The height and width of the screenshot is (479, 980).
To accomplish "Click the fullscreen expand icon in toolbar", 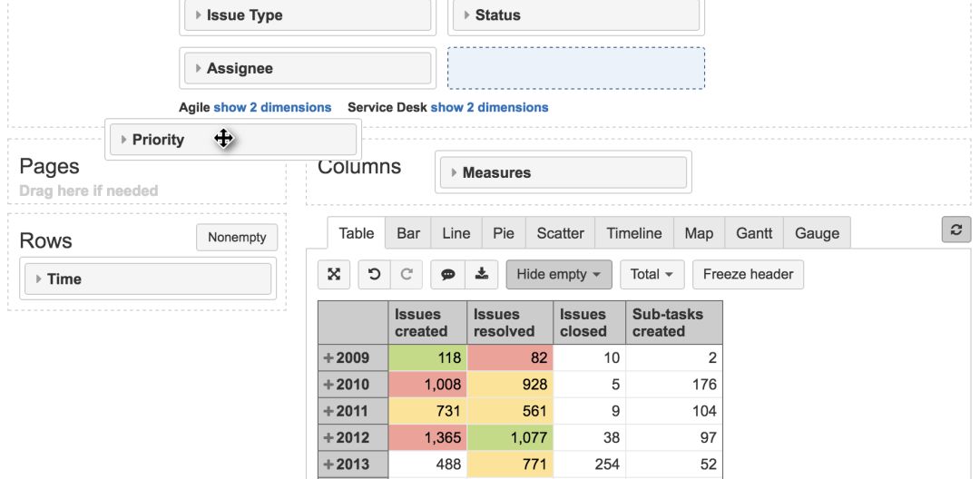I will 334,274.
